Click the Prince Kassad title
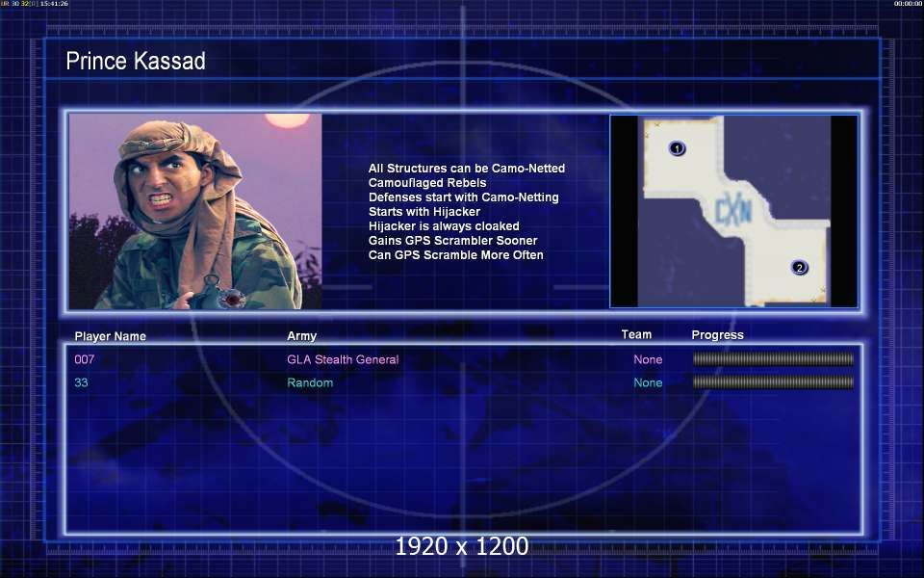 pos(136,61)
